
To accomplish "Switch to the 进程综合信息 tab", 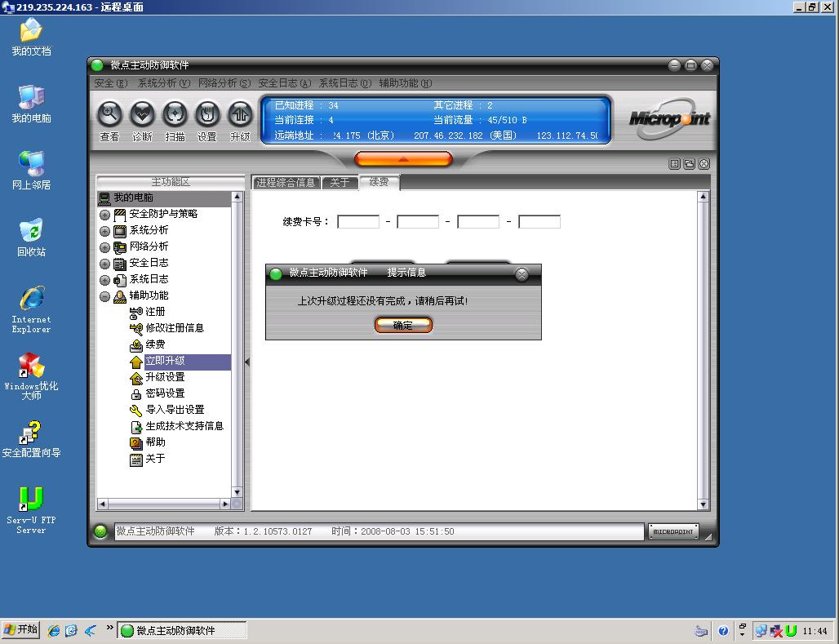I will [286, 183].
